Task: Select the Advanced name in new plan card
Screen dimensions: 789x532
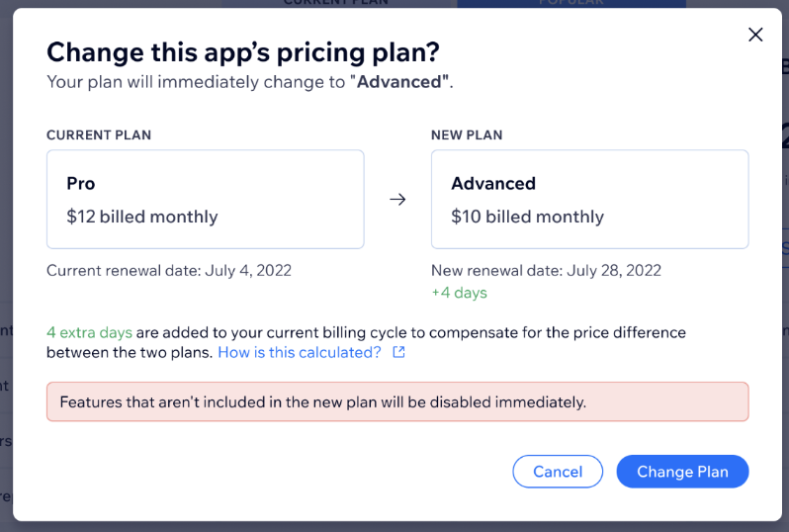Action: click(493, 184)
